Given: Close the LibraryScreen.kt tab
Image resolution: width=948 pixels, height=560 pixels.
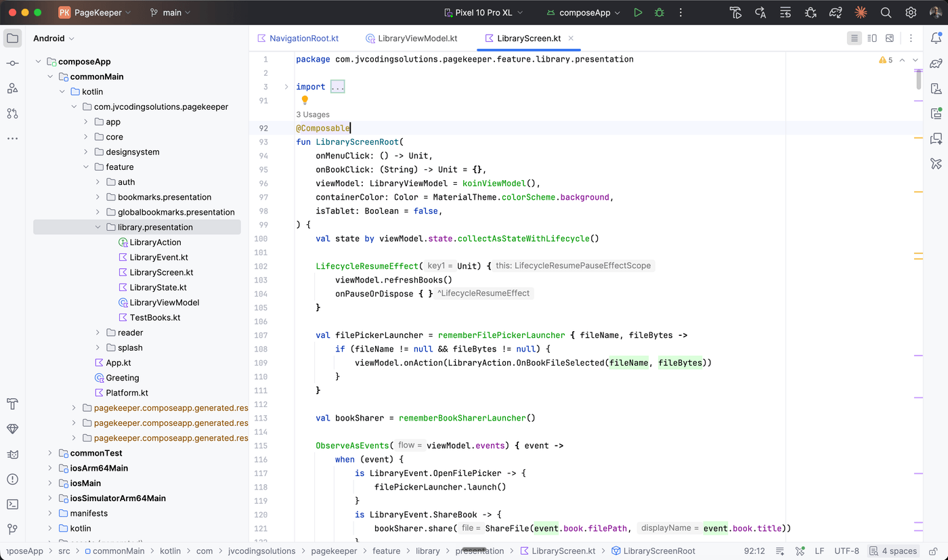Looking at the screenshot, I should coord(571,39).
